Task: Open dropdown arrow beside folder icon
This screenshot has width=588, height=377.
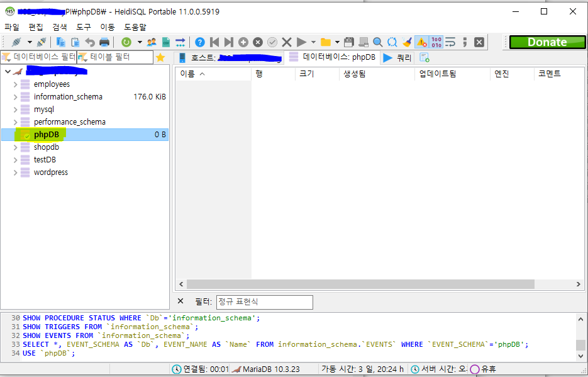Action: [x=337, y=42]
